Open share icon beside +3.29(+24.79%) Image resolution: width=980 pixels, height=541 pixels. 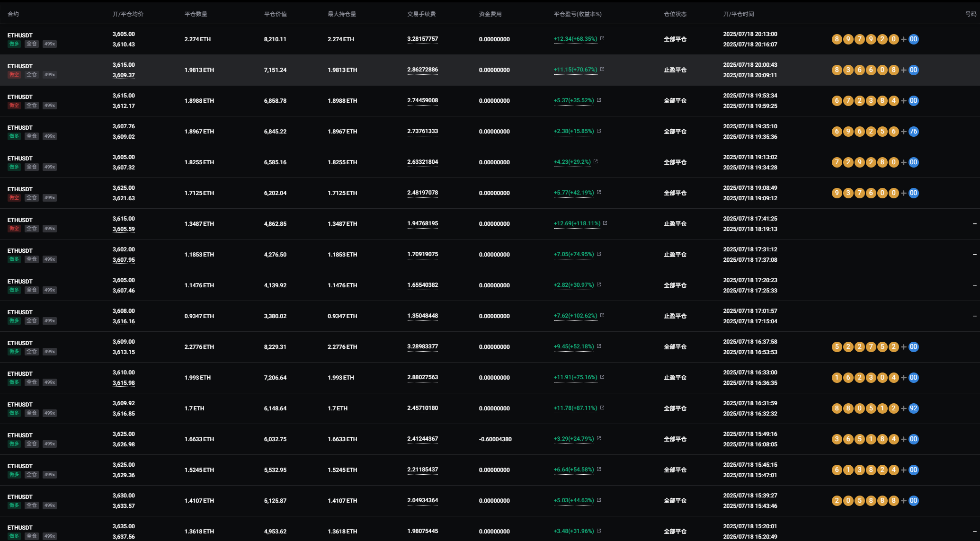pyautogui.click(x=599, y=439)
